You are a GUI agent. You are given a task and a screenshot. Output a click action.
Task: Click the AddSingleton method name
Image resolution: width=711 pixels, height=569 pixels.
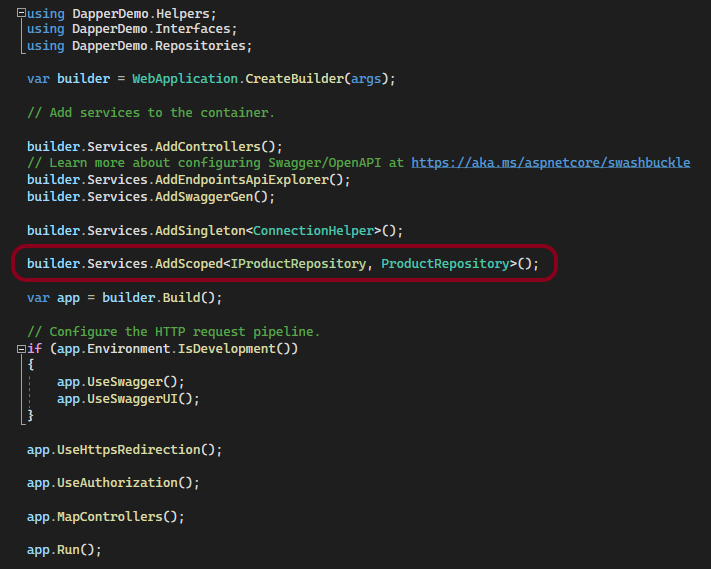coord(200,231)
